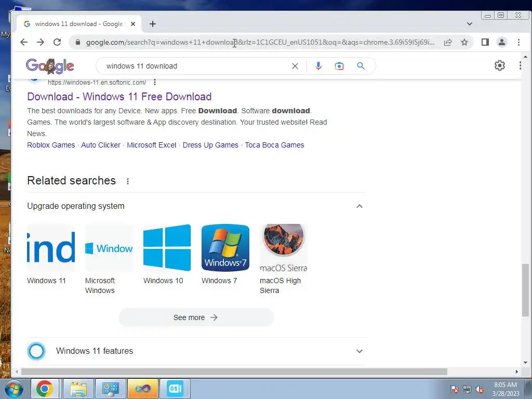Open Download - Windows 11 Free Download link

click(119, 97)
